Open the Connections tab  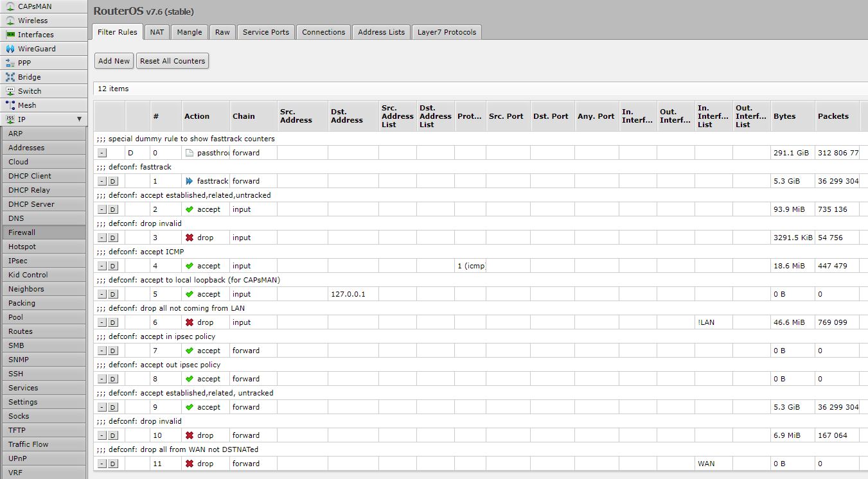coord(323,32)
